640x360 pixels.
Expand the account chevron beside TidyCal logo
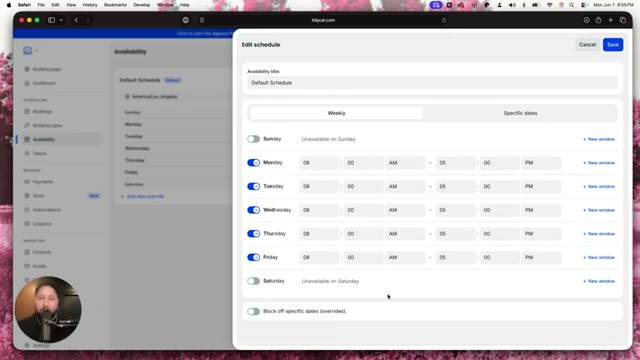click(x=36, y=51)
